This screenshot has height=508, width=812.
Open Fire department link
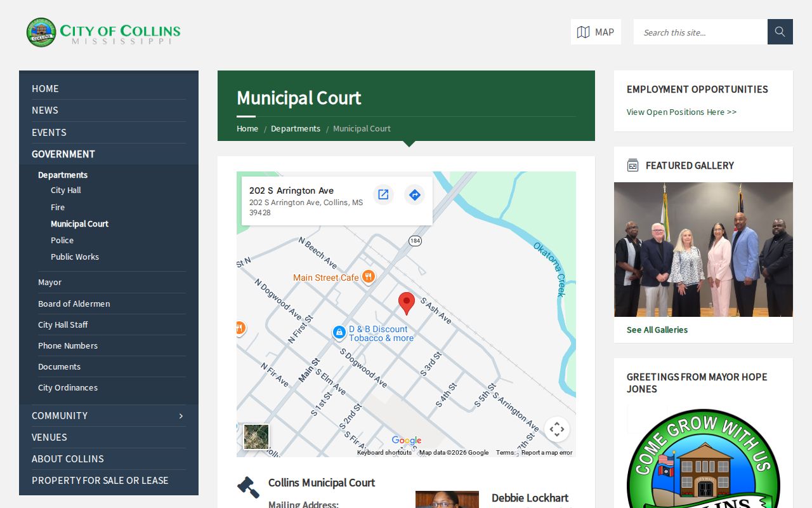tap(58, 207)
